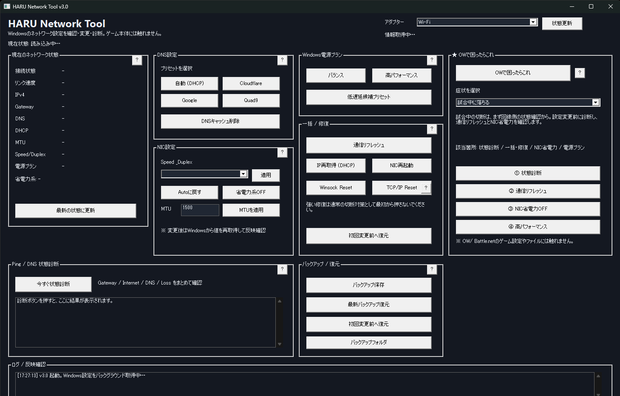Apply the Quad9 DNS preset
The width and height of the screenshot is (620, 396).
(x=251, y=100)
